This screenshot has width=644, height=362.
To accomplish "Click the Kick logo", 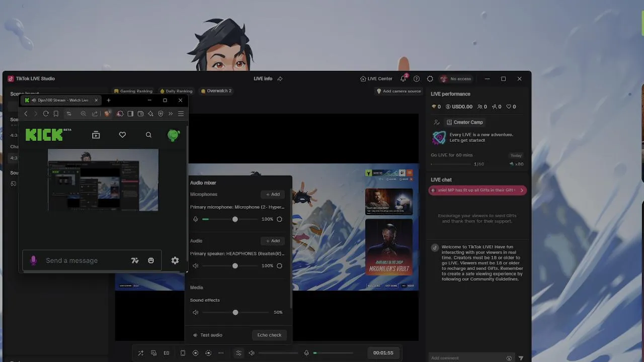I will coord(45,135).
